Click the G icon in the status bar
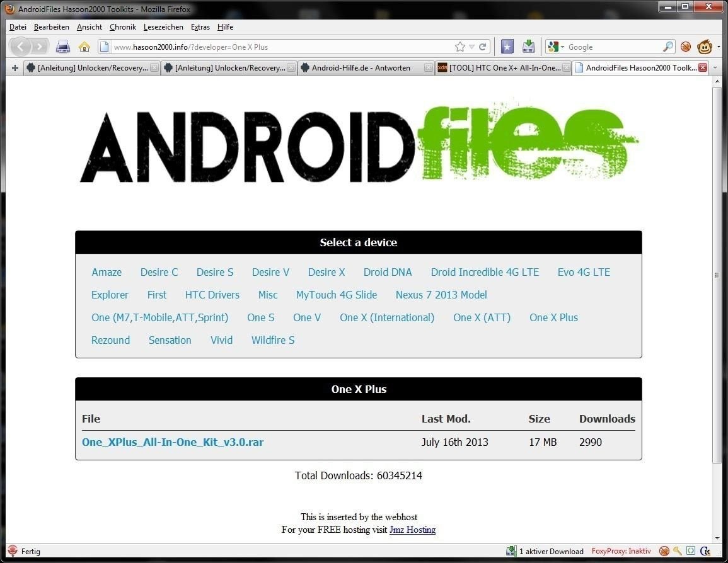Image resolution: width=728 pixels, height=563 pixels. [x=705, y=551]
